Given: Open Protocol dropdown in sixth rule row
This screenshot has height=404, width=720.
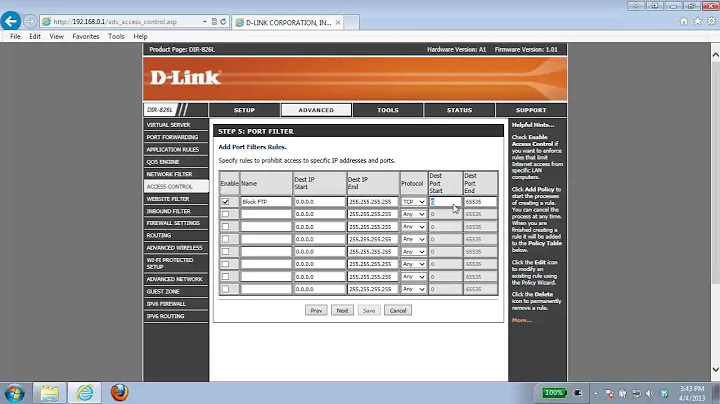Looking at the screenshot, I should click(413, 264).
